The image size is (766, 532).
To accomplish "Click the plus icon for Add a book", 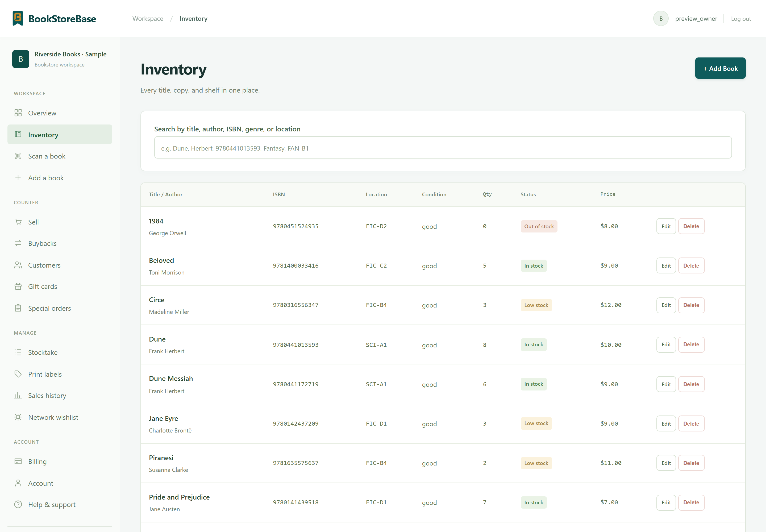I will [x=18, y=177].
